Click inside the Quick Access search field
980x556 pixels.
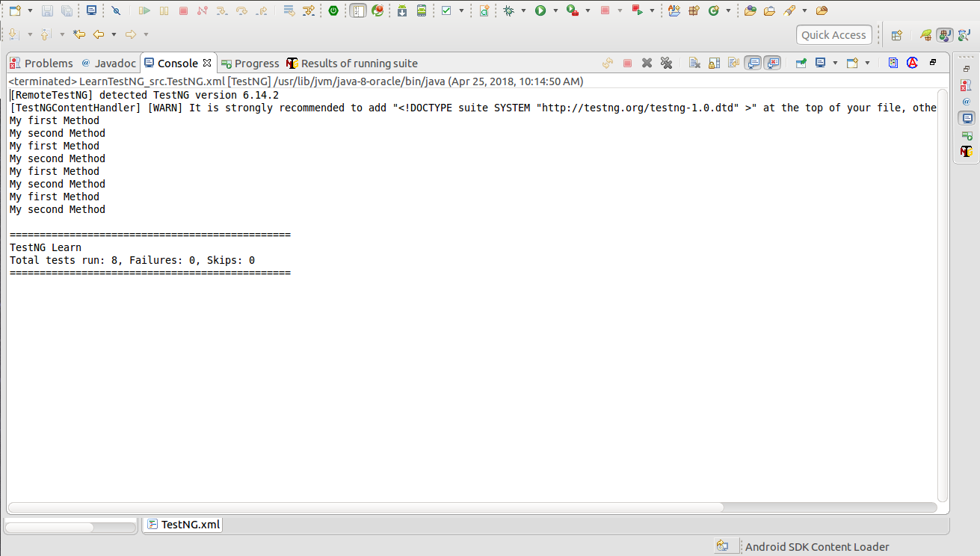833,34
